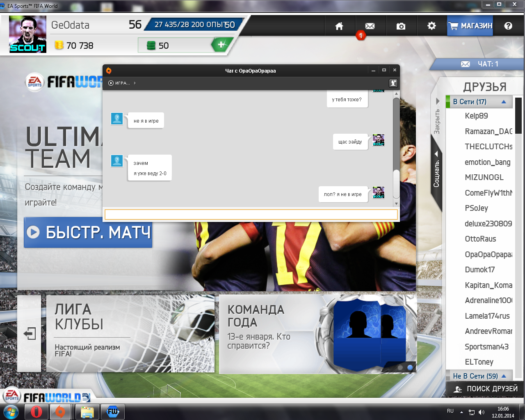Open the КОМАНДА ГОДА tile
525x420 pixels.
coord(317,334)
